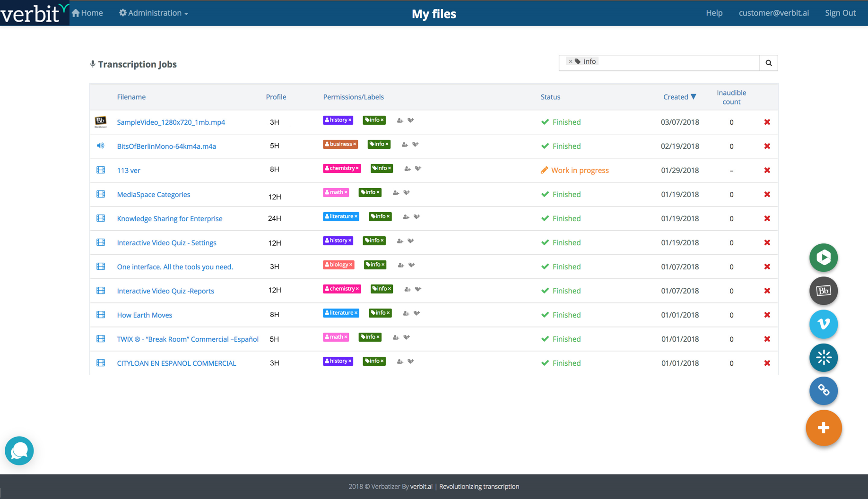Click the green play-icon integration button
The height and width of the screenshot is (499, 868).
pyautogui.click(x=824, y=258)
